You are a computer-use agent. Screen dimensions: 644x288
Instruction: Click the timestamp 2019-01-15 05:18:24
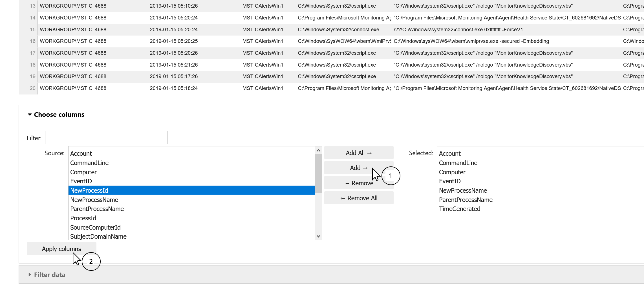174,88
